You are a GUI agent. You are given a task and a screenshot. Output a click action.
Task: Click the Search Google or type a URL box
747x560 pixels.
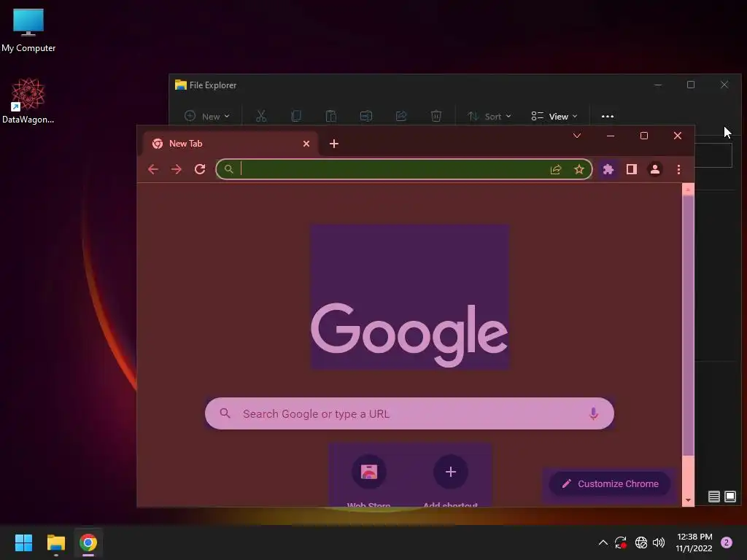point(409,414)
